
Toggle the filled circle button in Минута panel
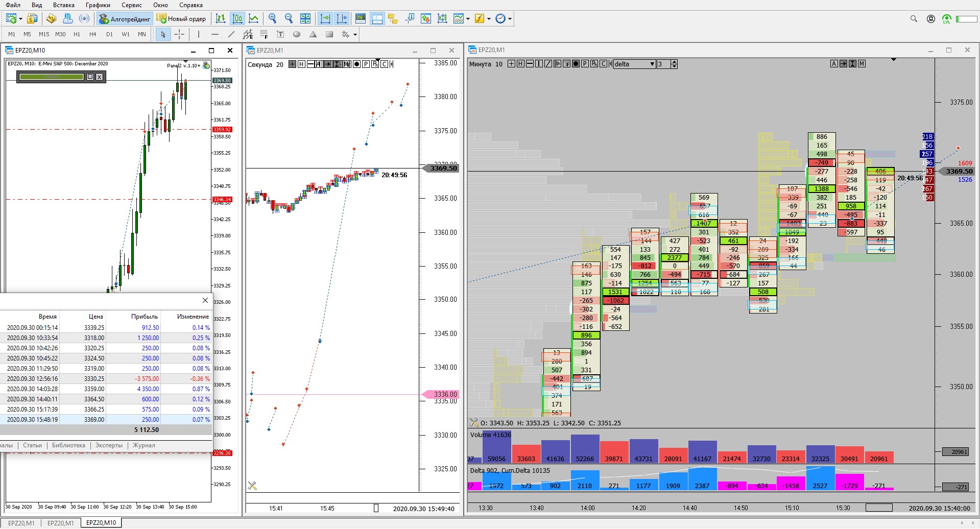tap(576, 64)
